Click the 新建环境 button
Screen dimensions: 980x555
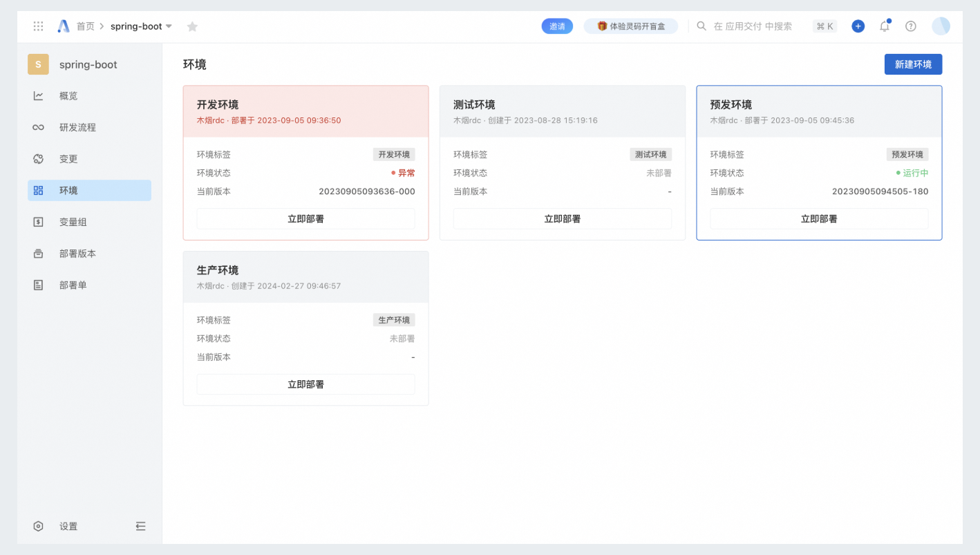point(913,64)
